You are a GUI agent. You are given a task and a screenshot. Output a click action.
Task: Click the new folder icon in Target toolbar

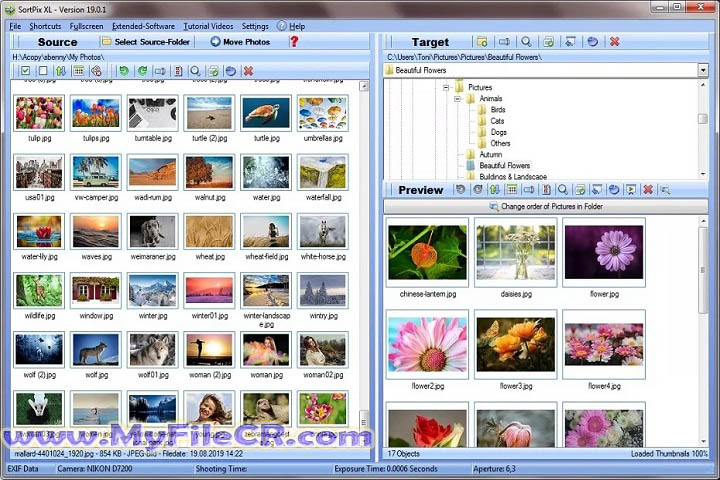tap(482, 42)
